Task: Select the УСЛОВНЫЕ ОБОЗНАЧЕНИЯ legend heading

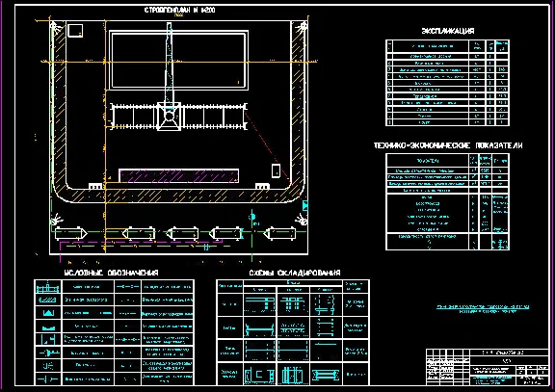Action: pos(111,273)
